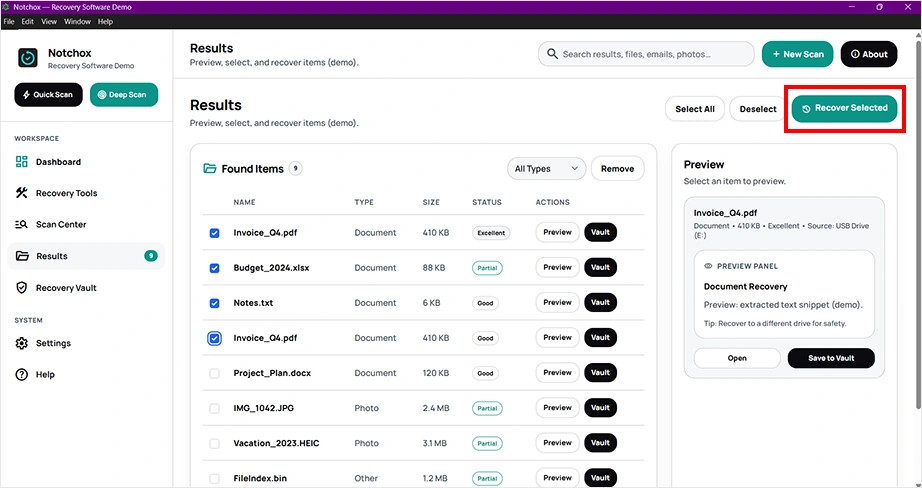Click Save to Vault button
922x488 pixels.
click(x=831, y=358)
